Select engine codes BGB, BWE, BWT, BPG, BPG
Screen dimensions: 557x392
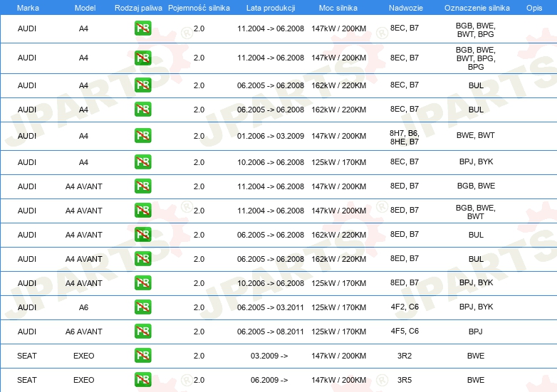pyautogui.click(x=476, y=58)
